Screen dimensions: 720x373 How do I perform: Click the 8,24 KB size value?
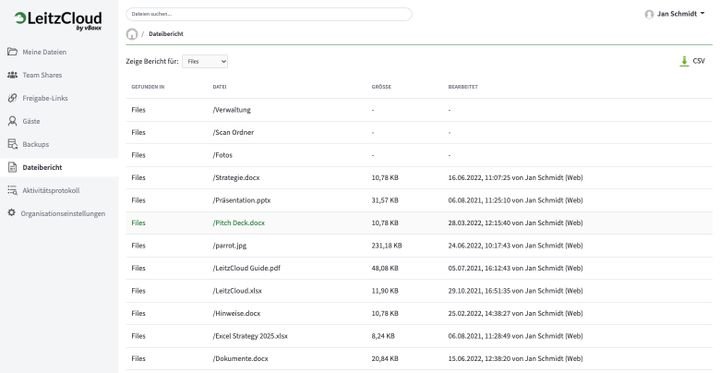click(x=383, y=336)
